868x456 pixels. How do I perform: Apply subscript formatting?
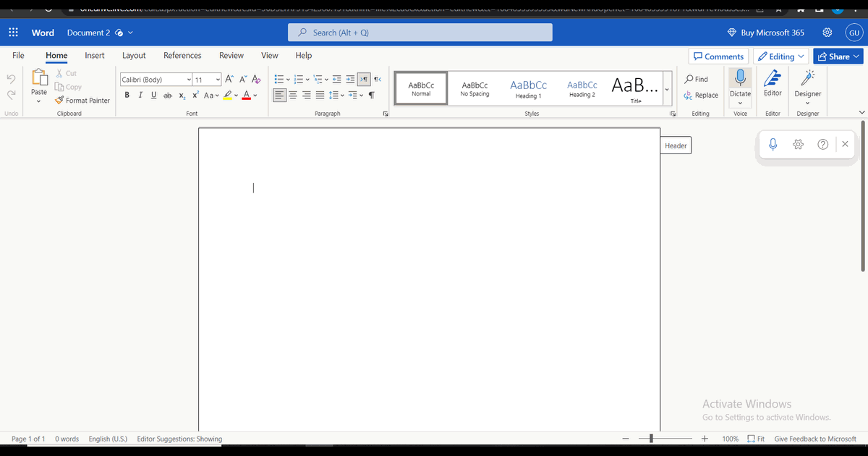[x=182, y=96]
